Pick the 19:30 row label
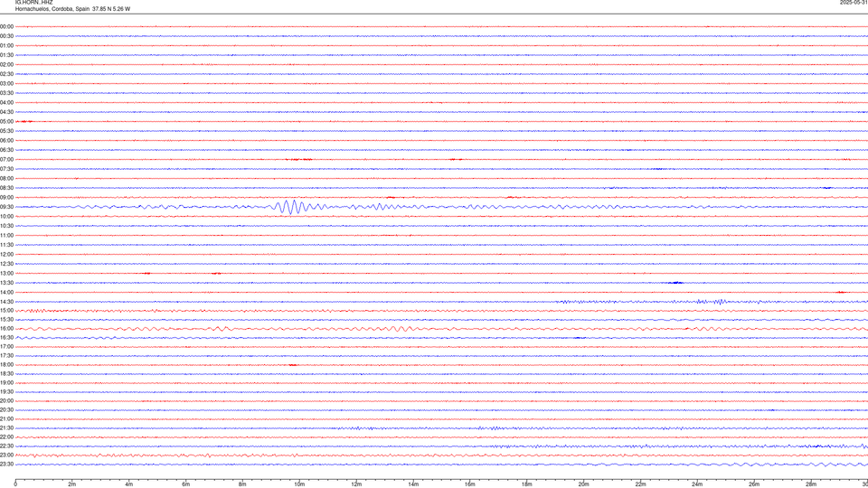 click(6, 391)
